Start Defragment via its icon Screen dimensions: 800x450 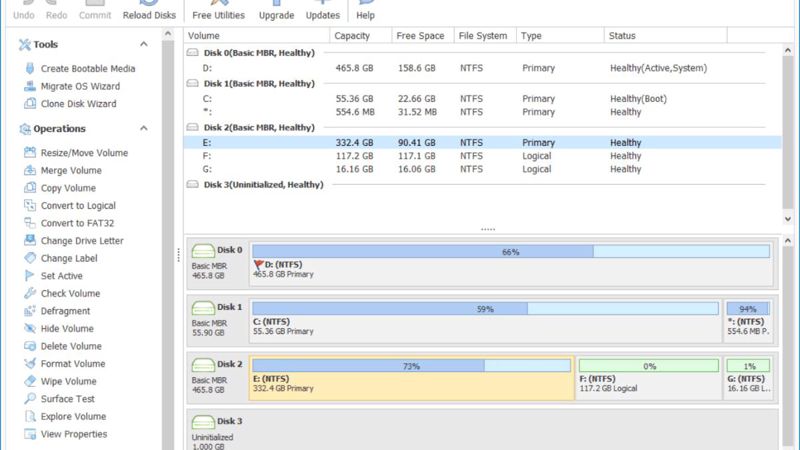[x=30, y=311]
